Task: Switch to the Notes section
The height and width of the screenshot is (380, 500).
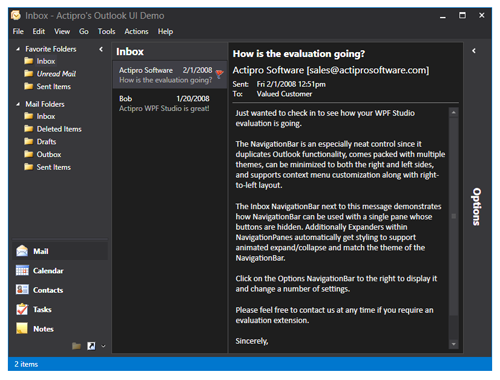Action: click(x=60, y=328)
